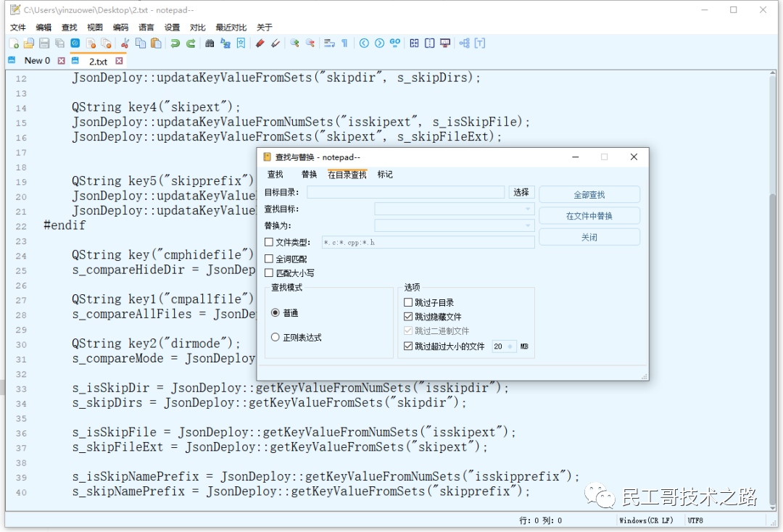Screen dimensions: 783x532
Task: Click the directory compare toolbar icon
Action: click(429, 43)
